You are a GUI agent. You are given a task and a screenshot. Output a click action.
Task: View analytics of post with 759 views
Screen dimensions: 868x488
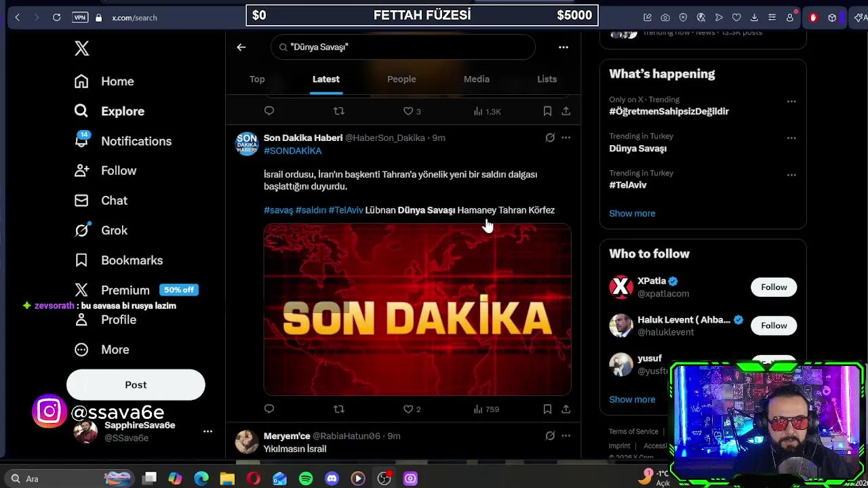click(486, 409)
